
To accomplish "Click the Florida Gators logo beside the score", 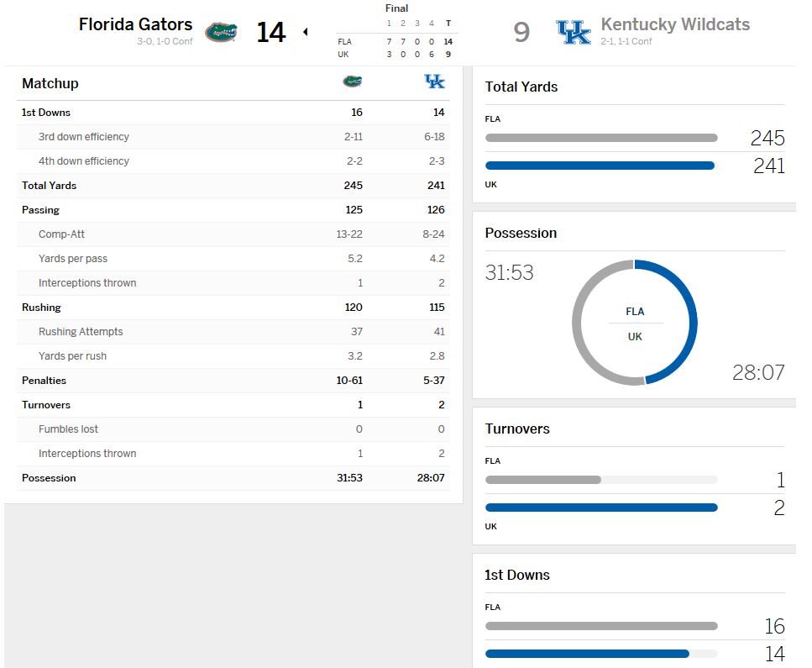I will point(221,33).
